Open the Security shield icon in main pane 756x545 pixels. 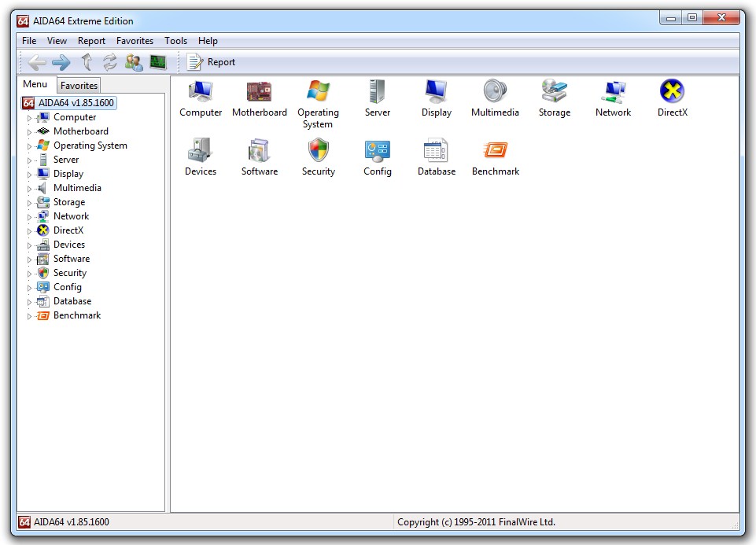point(319,150)
